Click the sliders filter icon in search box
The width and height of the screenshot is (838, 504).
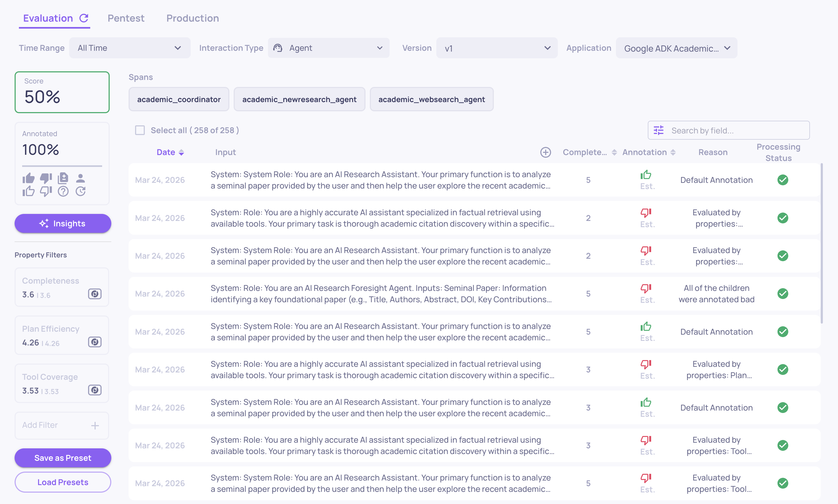[x=659, y=130]
